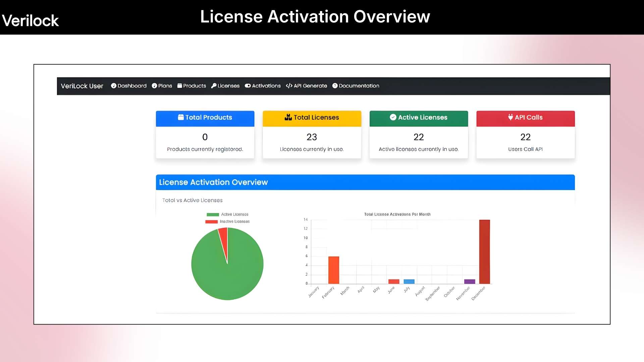Switch to the Activations section
The height and width of the screenshot is (362, 644).
pyautogui.click(x=266, y=86)
